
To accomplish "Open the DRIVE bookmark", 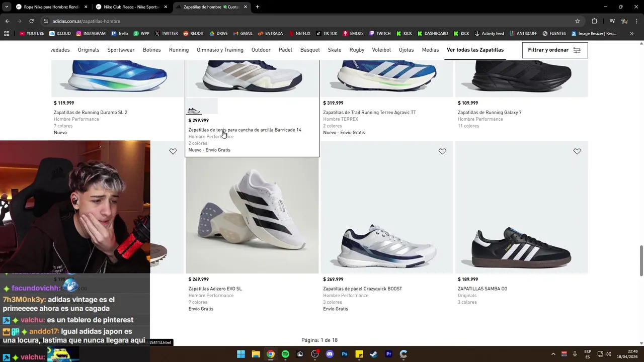I will [218, 34].
